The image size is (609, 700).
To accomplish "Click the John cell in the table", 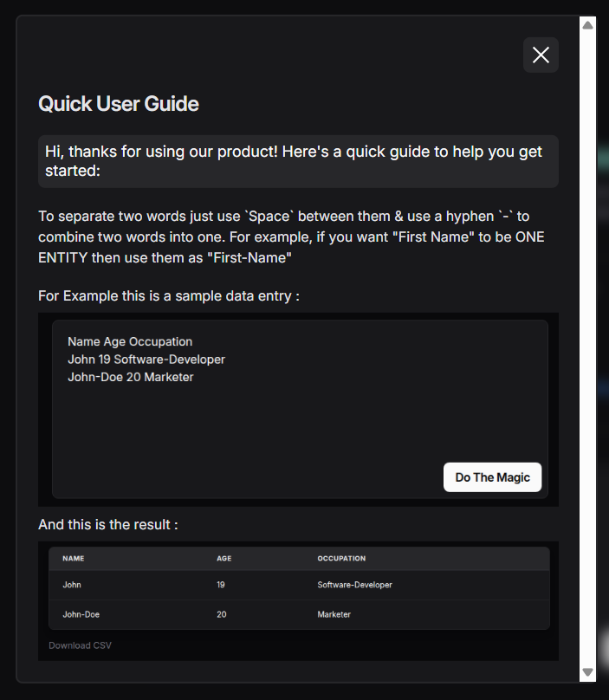I will tap(72, 585).
